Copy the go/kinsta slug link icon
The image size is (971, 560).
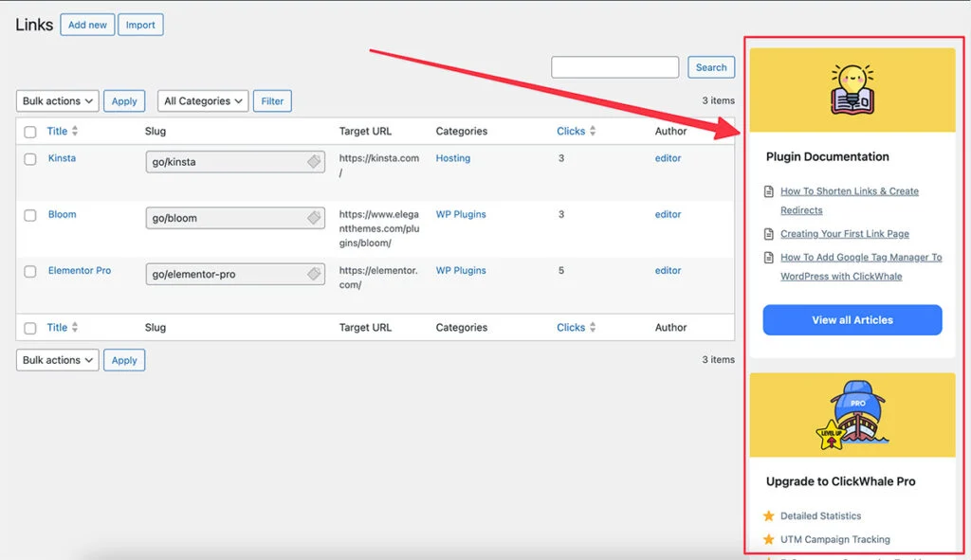click(x=314, y=161)
